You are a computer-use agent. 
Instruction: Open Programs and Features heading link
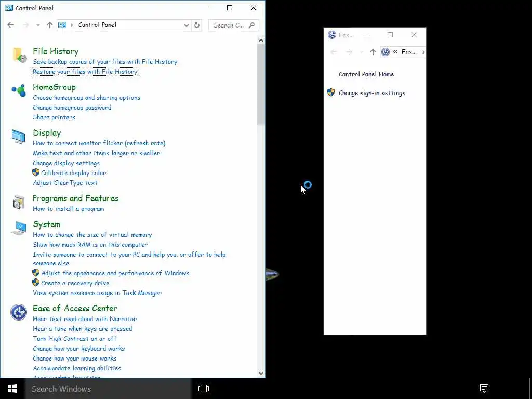point(76,198)
